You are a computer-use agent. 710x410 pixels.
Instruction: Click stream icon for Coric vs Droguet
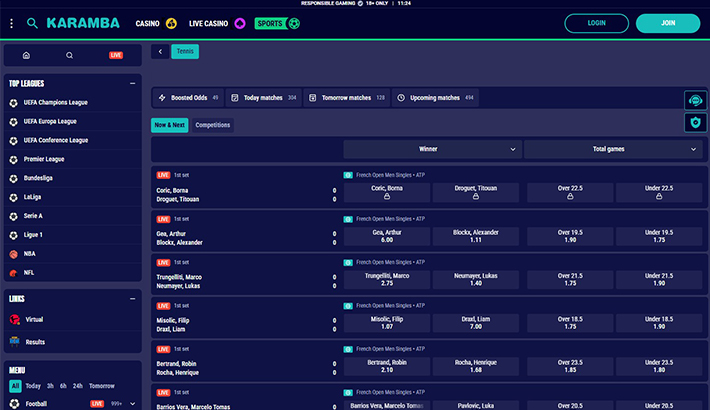click(x=348, y=175)
